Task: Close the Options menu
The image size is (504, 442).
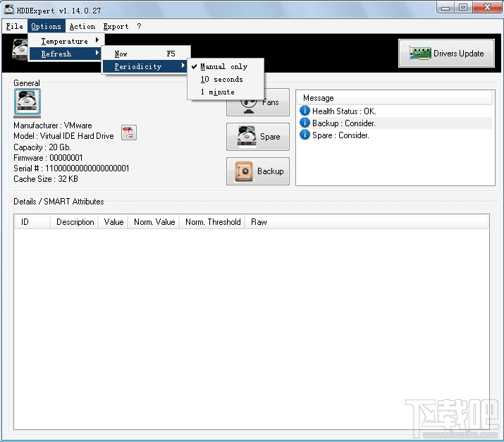Action: pyautogui.click(x=46, y=26)
